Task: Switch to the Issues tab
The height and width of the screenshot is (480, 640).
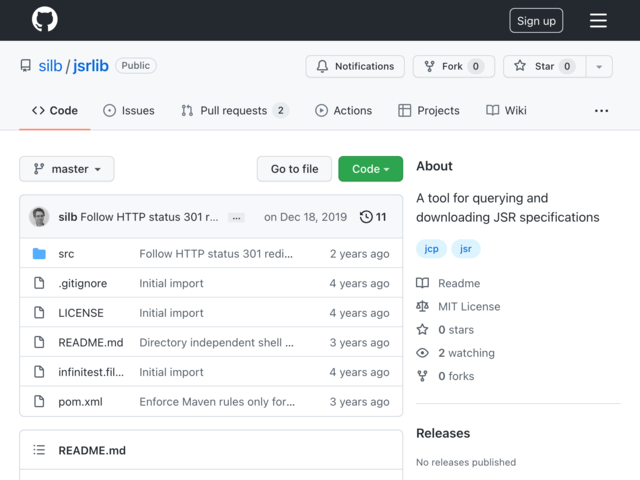Action: [129, 111]
